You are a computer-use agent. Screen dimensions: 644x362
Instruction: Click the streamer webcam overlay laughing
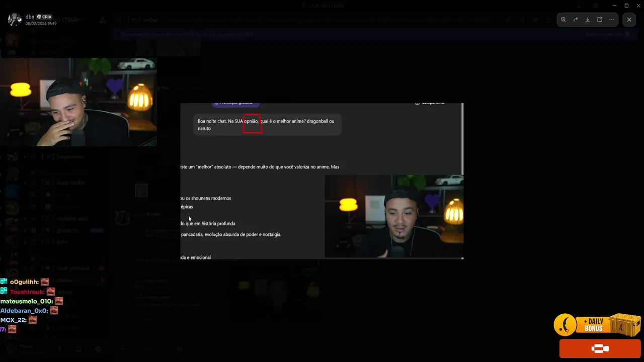coord(78,102)
